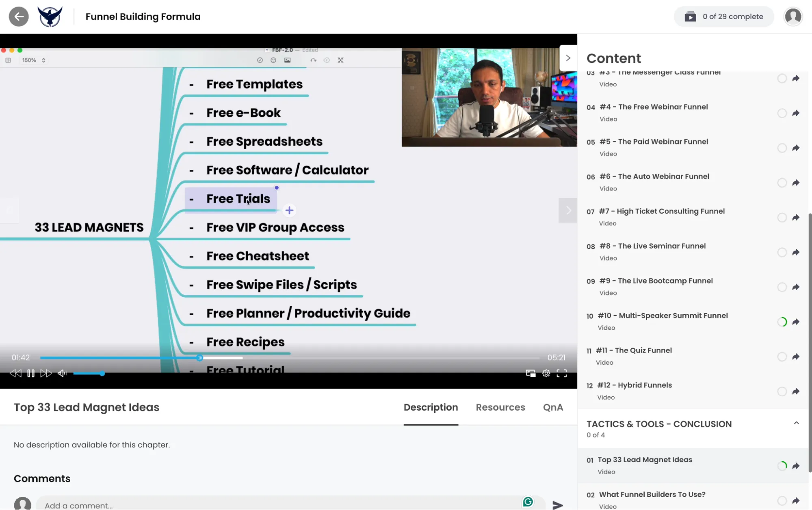Toggle picture-in-picture mode icon
This screenshot has width=812, height=510.
(531, 373)
